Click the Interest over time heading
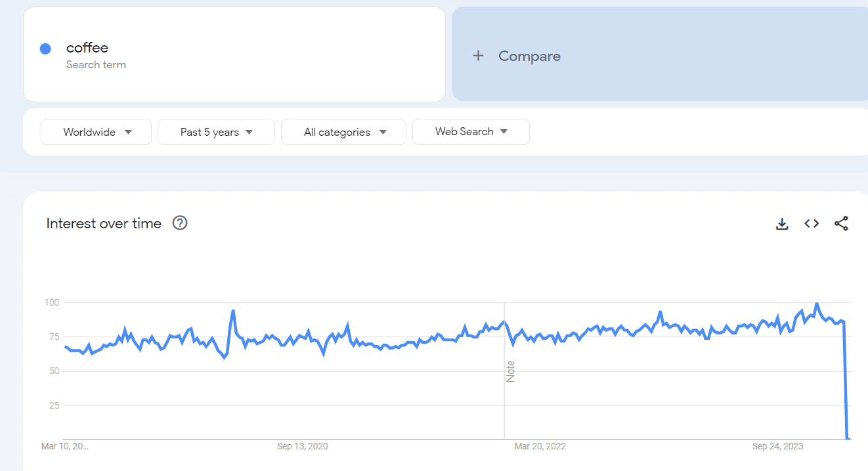Image resolution: width=868 pixels, height=471 pixels. click(104, 224)
